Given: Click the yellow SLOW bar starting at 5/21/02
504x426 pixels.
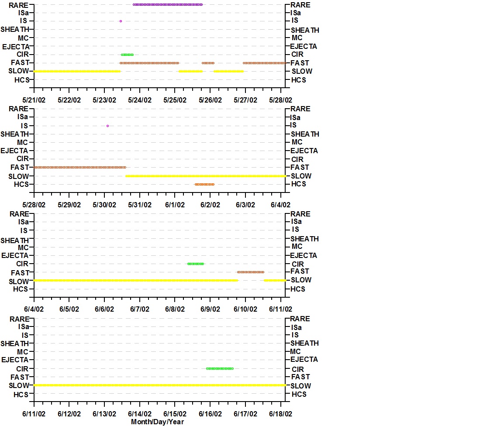Looking at the screenshot, I should point(77,71).
